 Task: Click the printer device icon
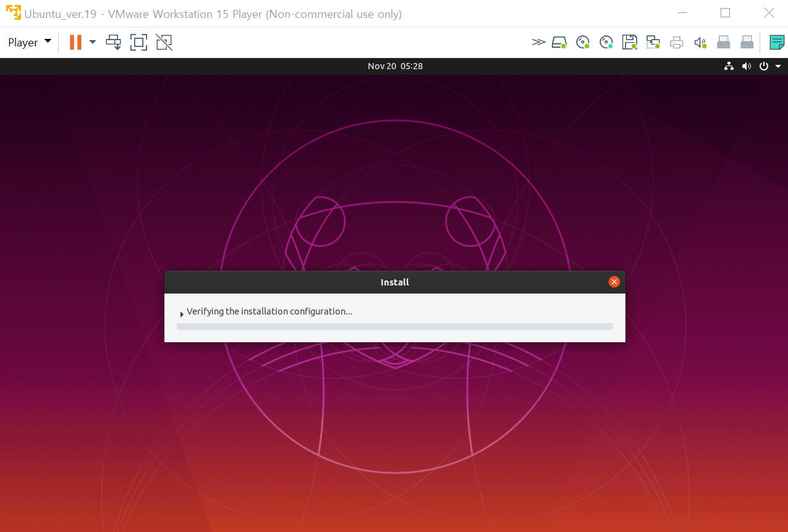[x=677, y=42]
